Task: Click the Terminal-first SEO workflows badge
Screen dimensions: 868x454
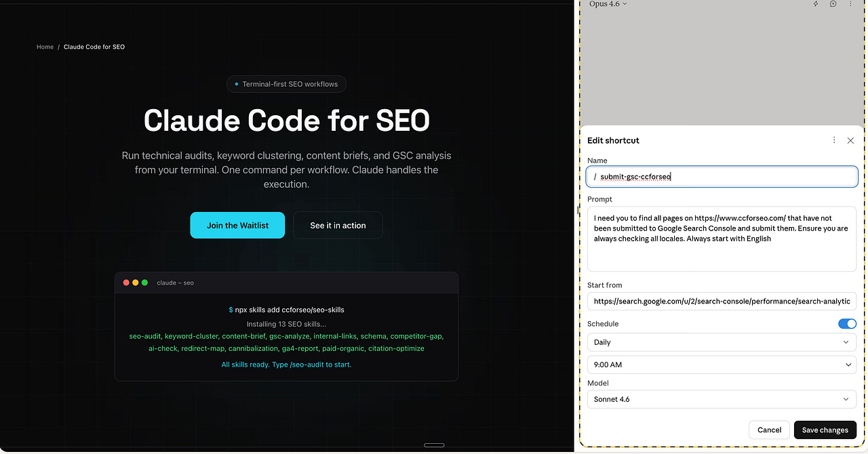Action: [286, 84]
